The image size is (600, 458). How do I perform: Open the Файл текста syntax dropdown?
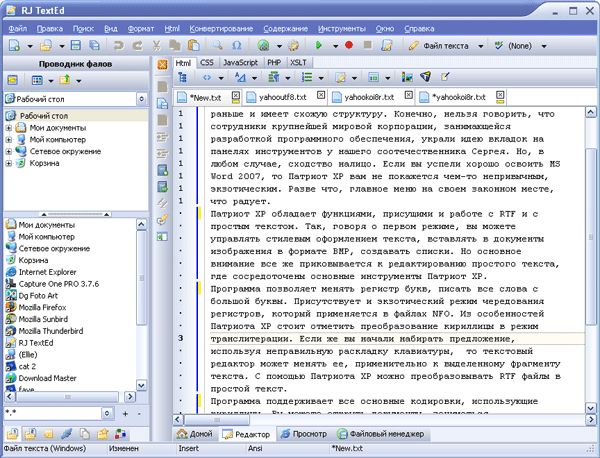click(481, 46)
